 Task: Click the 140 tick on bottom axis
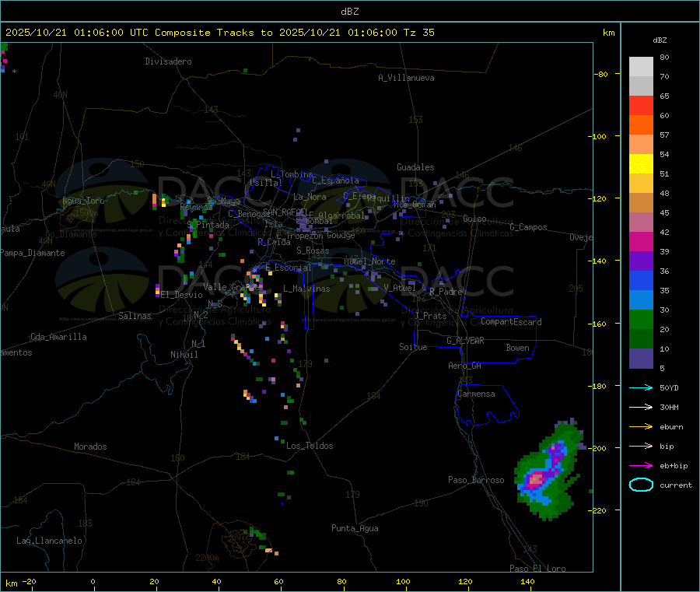coord(527,581)
